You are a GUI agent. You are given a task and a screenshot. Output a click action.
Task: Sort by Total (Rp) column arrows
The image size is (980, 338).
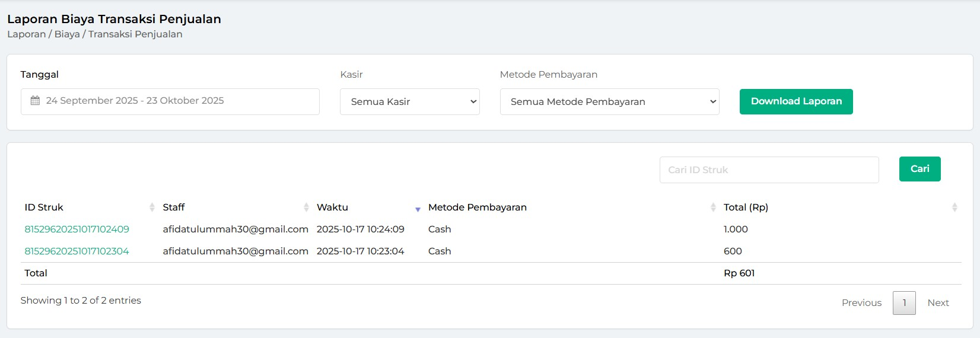[954, 207]
